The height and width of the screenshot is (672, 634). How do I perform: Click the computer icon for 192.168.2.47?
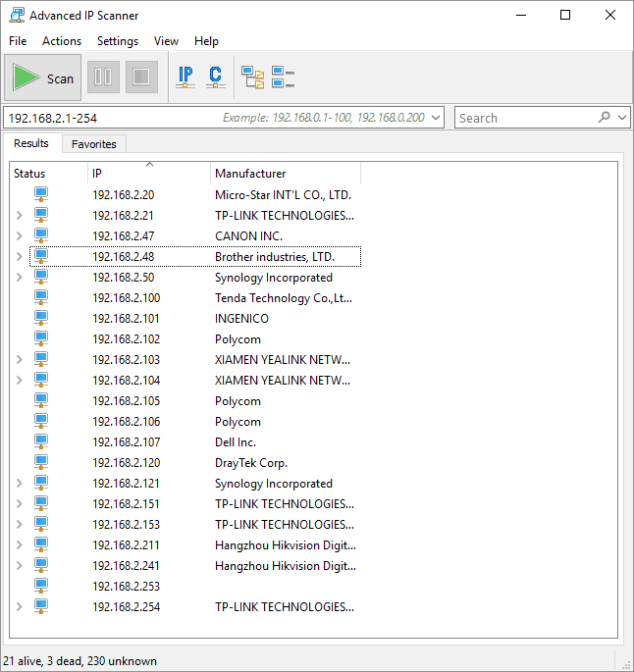click(41, 235)
